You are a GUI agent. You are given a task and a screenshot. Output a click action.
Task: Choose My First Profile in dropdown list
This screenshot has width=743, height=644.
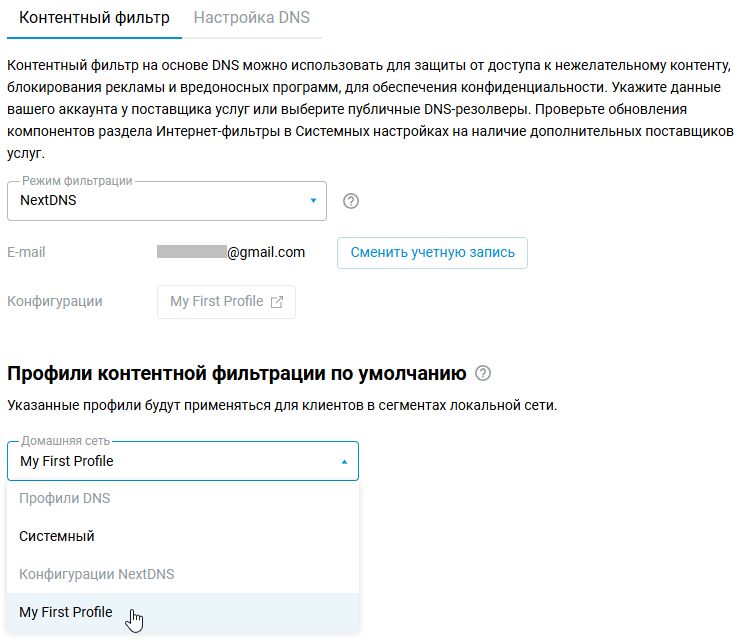click(66, 612)
